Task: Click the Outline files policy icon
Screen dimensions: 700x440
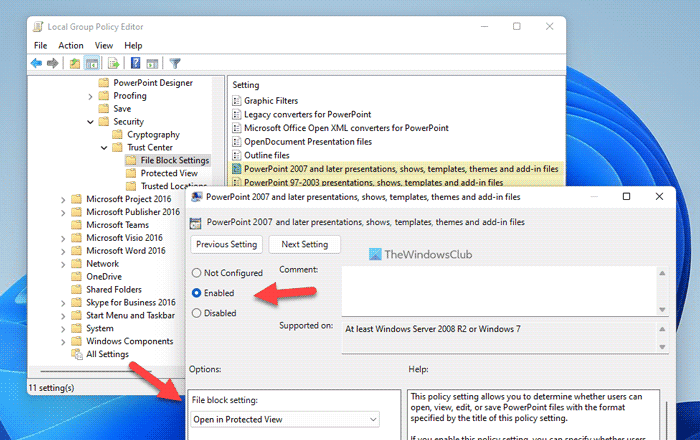Action: tap(237, 155)
